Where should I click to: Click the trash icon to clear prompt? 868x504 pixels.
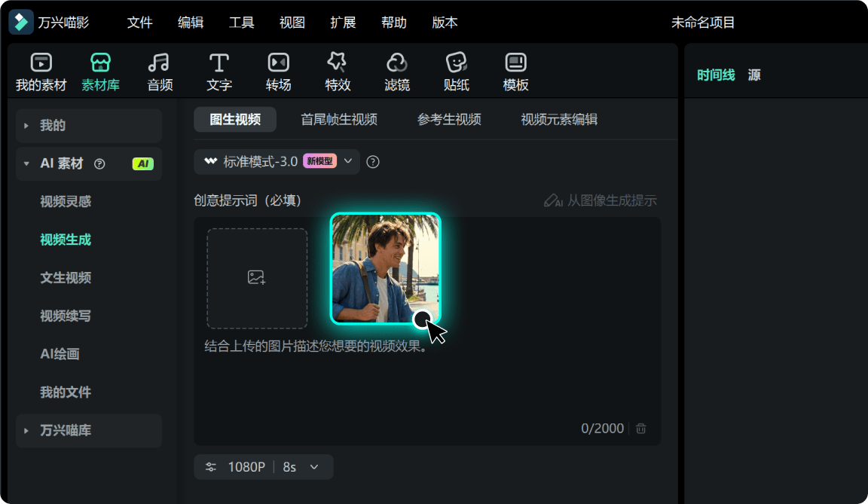click(x=641, y=429)
